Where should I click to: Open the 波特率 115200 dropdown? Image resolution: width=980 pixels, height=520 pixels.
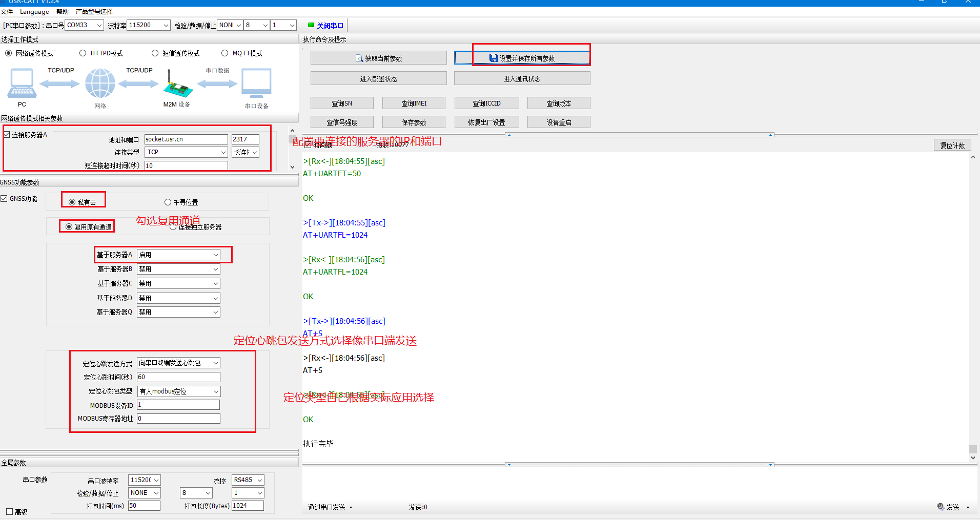click(x=166, y=25)
